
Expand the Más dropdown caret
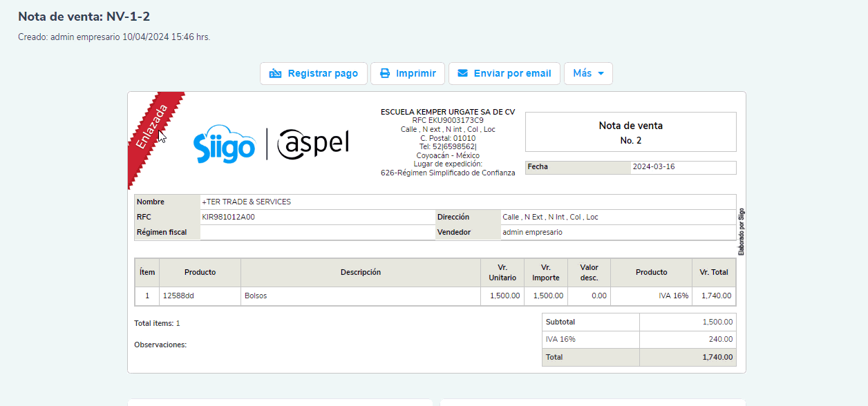pyautogui.click(x=601, y=74)
